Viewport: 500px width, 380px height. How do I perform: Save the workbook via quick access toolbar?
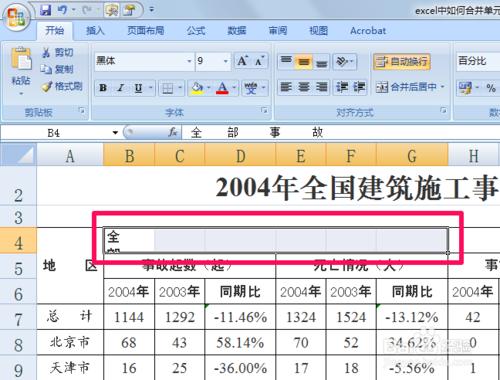[46, 10]
